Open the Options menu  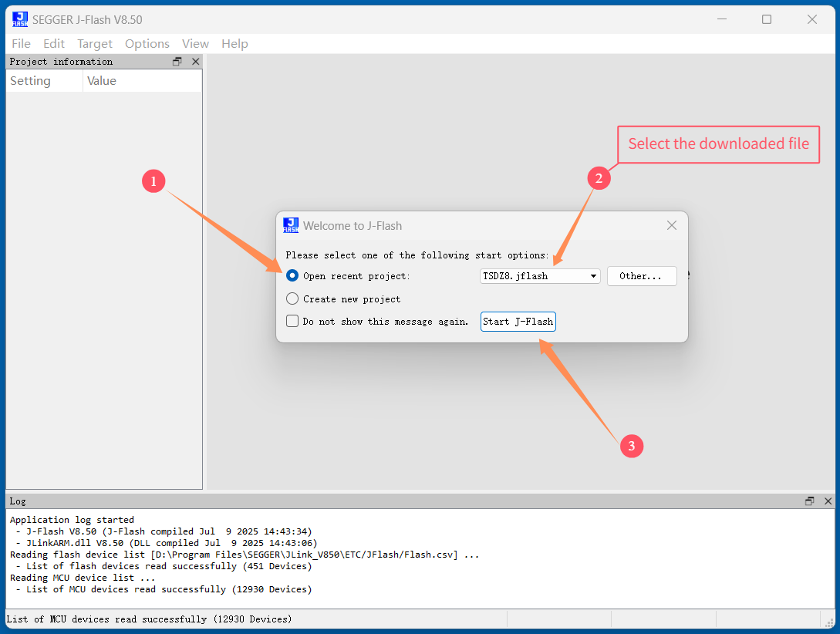[x=147, y=44]
